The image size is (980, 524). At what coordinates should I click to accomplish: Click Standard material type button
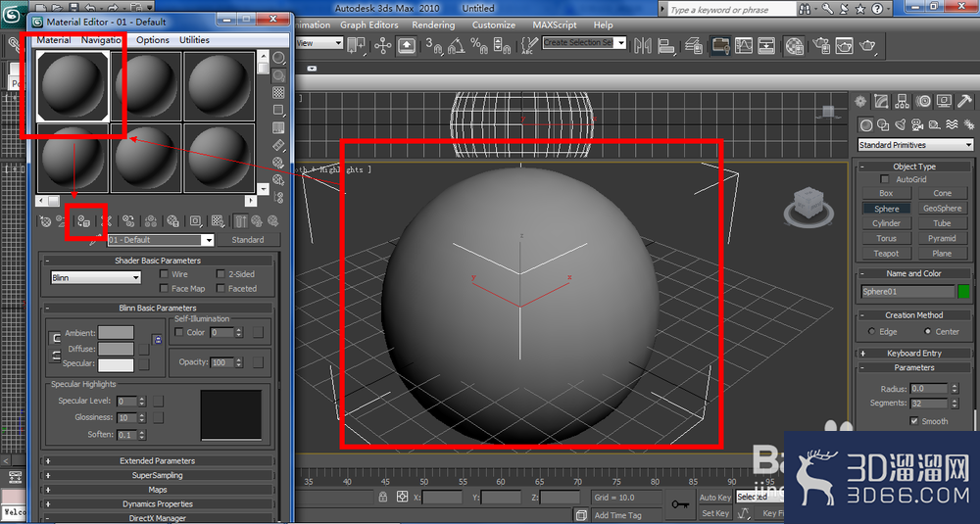click(248, 240)
